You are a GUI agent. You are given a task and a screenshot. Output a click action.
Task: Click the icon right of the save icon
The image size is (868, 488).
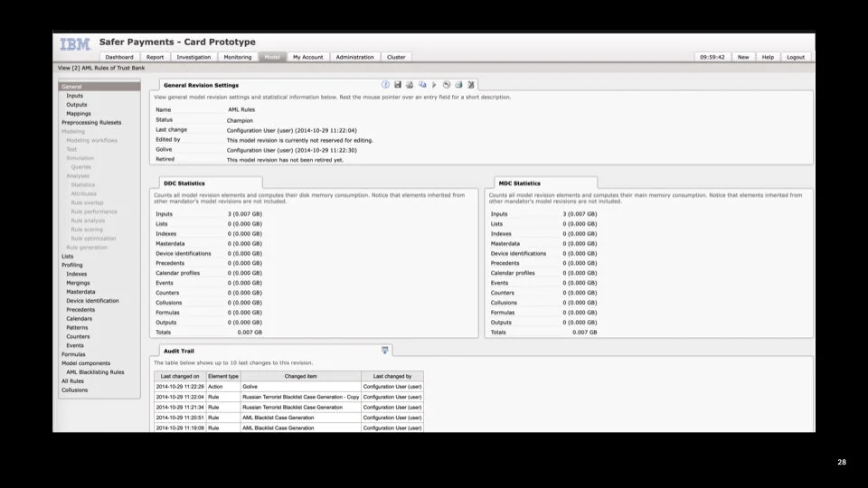[410, 85]
